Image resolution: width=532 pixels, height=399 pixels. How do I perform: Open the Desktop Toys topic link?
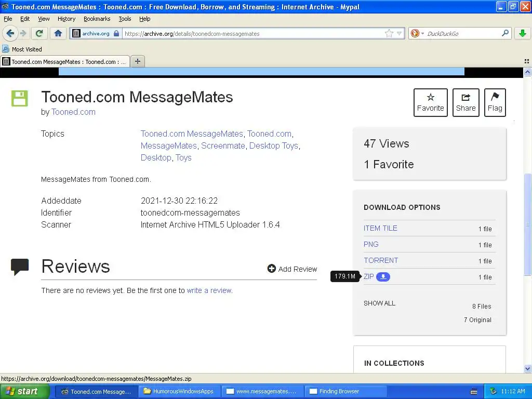[x=274, y=145]
